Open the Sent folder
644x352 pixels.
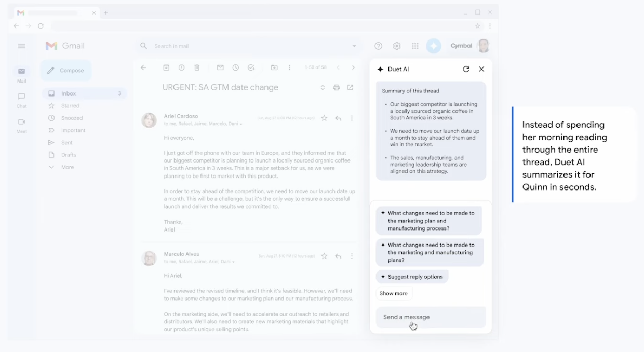click(x=66, y=143)
